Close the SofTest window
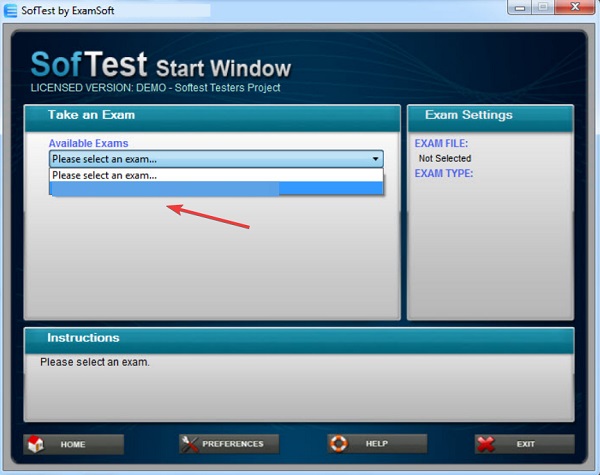600x475 pixels. coord(575,7)
